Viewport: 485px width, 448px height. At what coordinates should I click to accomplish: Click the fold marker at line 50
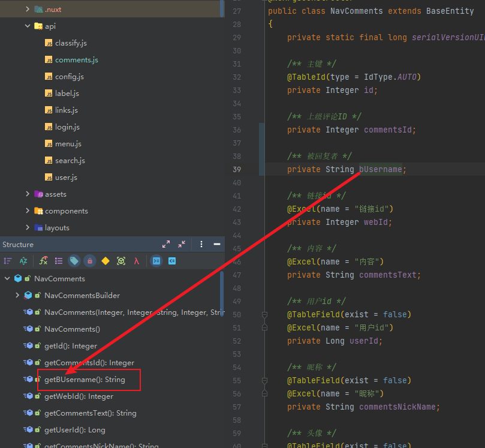[x=264, y=314]
